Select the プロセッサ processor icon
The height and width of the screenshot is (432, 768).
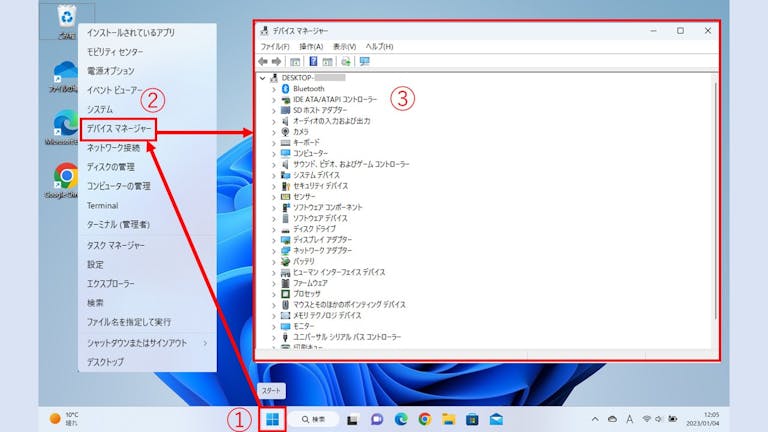286,293
